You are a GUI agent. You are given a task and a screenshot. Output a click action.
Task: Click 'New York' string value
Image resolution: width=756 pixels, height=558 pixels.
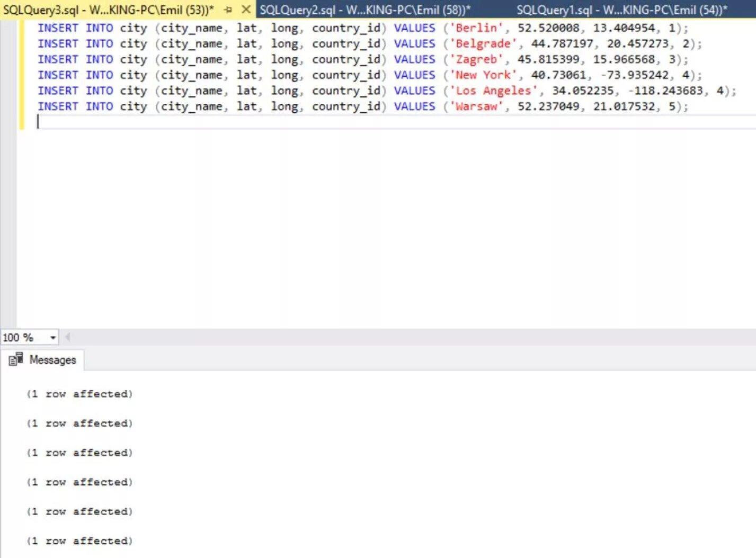coord(483,75)
